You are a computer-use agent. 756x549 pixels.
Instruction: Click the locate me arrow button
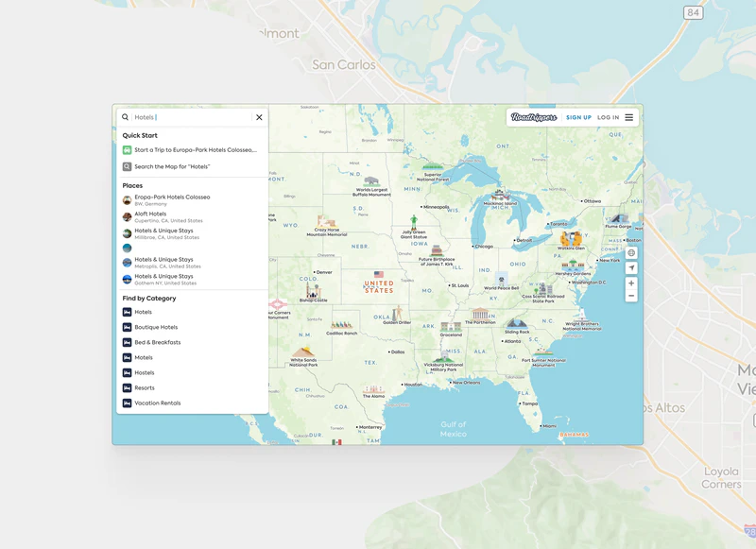(x=631, y=268)
